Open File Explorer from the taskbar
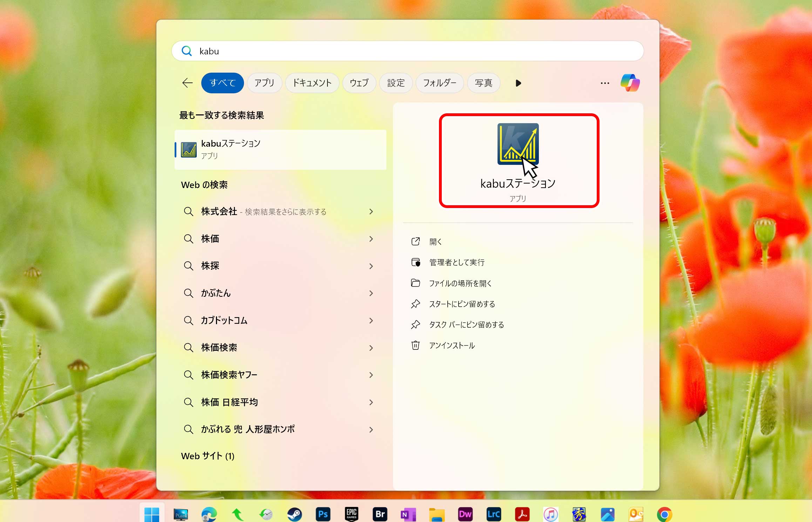The width and height of the screenshot is (812, 522). point(437,515)
